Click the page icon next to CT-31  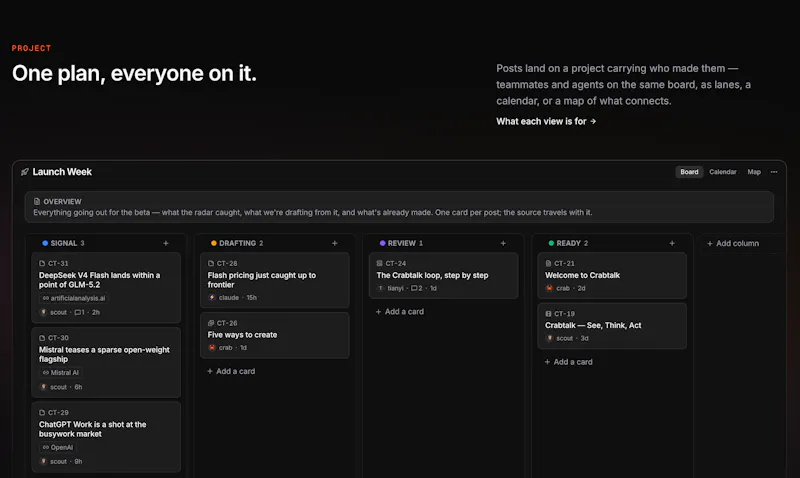pos(42,263)
